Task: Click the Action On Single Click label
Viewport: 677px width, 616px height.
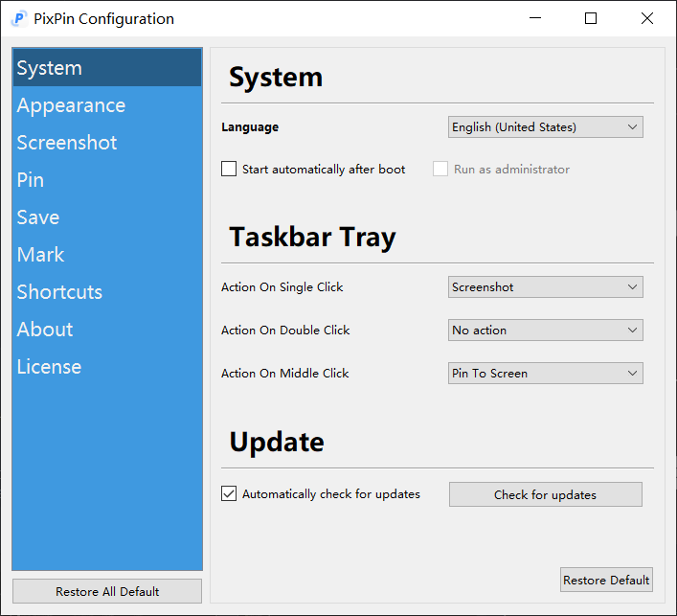Action: point(282,286)
